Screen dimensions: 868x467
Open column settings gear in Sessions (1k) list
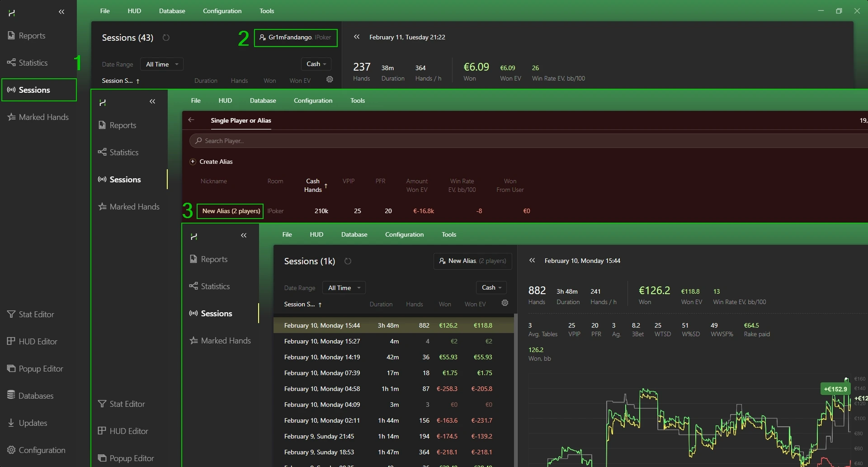(505, 303)
